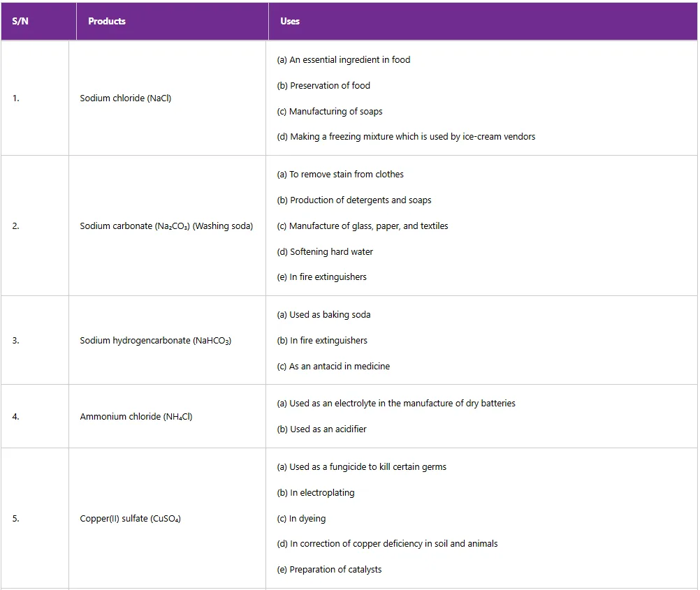Select the Sodium hydrogencarbonate product cell
Screen dimensions: 700x590
(x=155, y=341)
